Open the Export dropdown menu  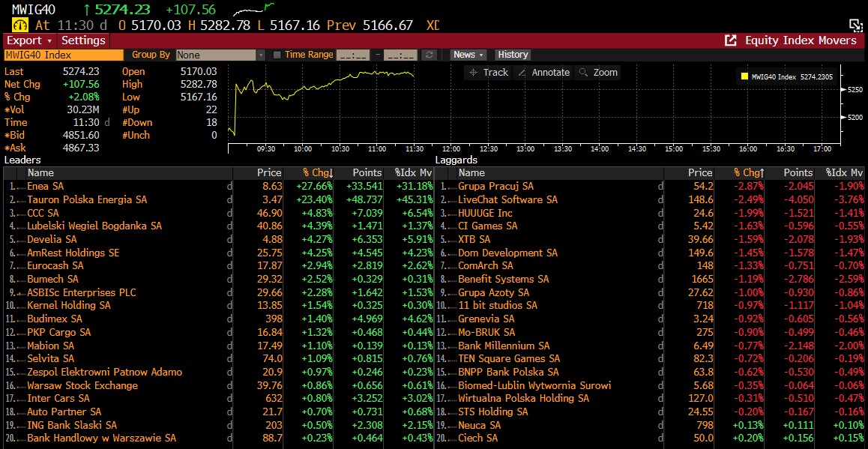pos(29,40)
